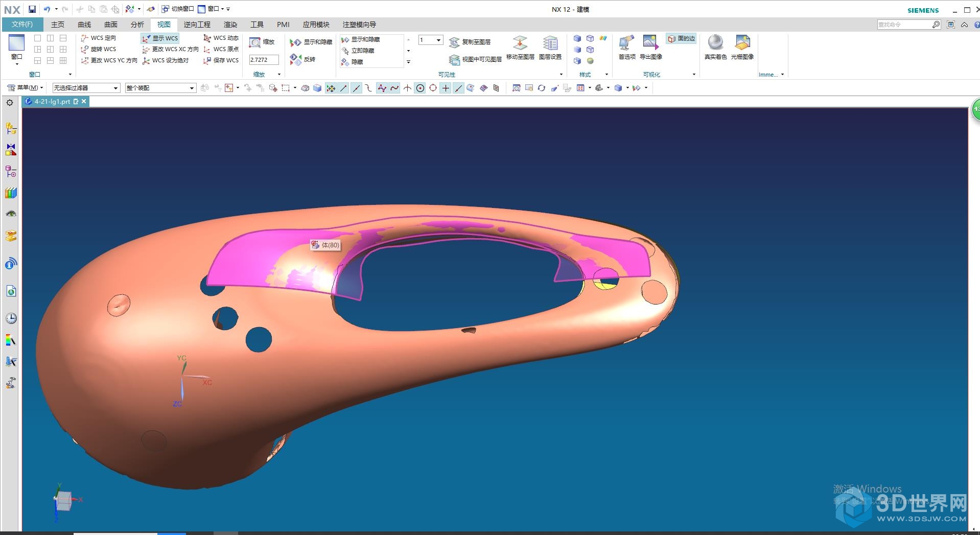980x535 pixels.
Task: Expand the 缩放 group options arrow
Action: (x=279, y=75)
